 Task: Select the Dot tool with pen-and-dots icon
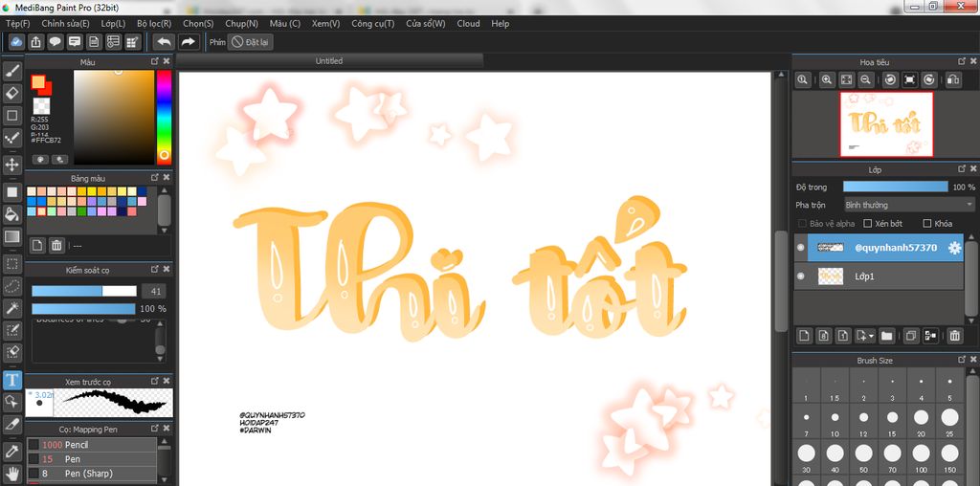click(x=11, y=138)
